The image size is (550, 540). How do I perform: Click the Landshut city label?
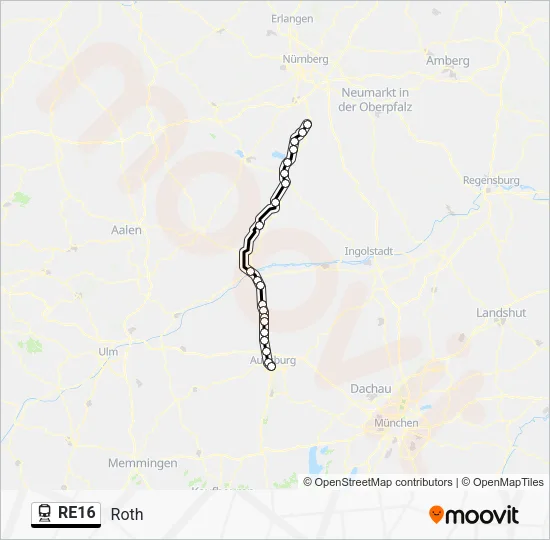tap(501, 313)
